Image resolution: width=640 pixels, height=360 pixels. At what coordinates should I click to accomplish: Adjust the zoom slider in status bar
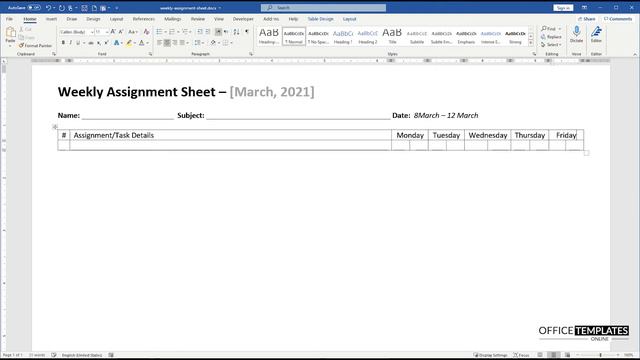pos(600,355)
